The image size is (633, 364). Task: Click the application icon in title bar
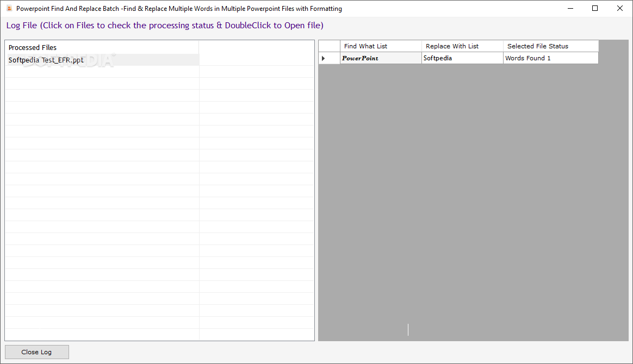coord(9,9)
